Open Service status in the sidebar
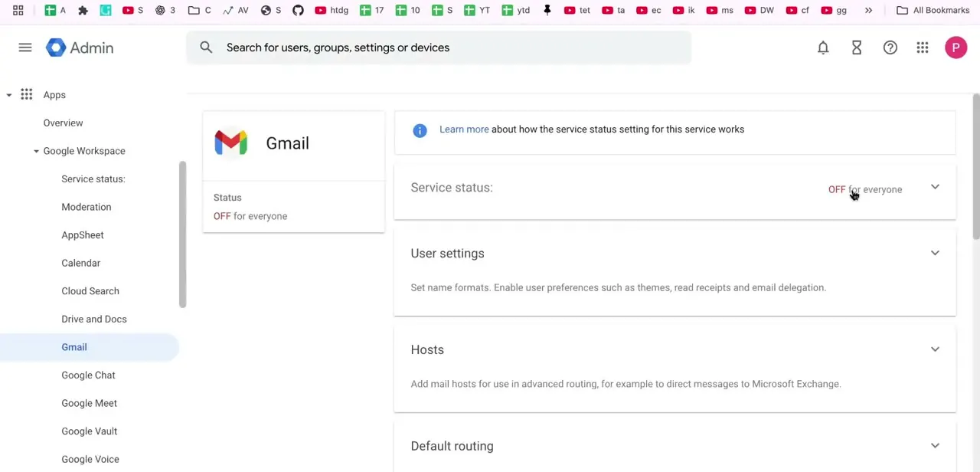 click(93, 179)
